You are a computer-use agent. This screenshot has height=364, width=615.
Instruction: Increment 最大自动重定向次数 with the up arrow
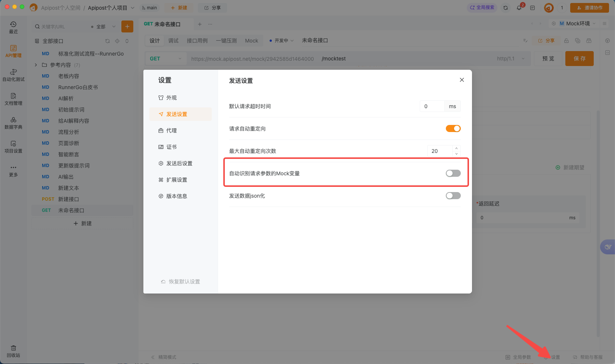click(x=456, y=148)
